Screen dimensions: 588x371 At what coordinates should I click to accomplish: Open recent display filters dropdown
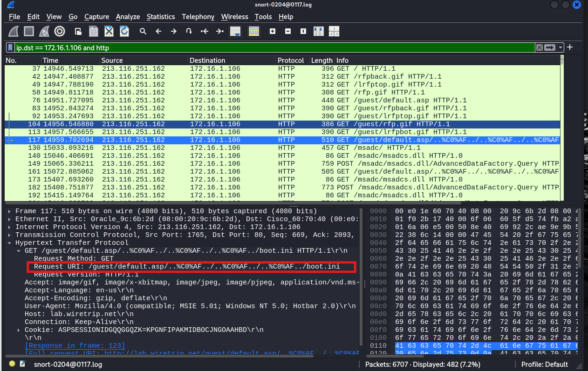coord(561,47)
